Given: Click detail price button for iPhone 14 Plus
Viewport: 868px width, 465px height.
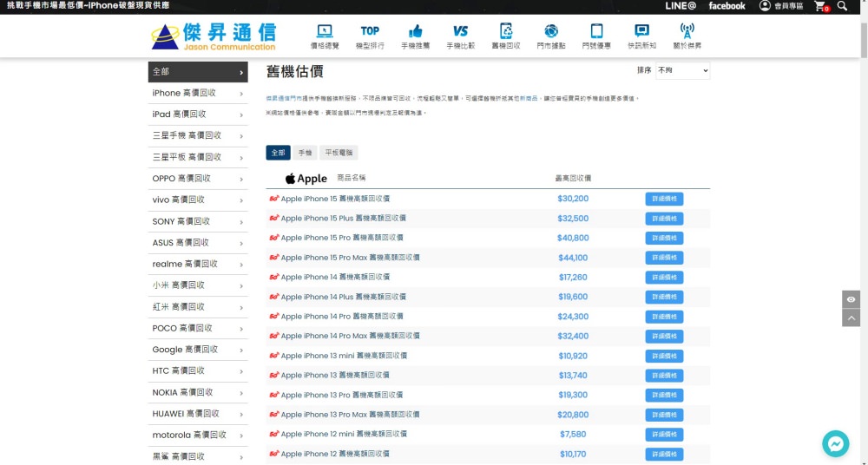Looking at the screenshot, I should click(x=664, y=298).
